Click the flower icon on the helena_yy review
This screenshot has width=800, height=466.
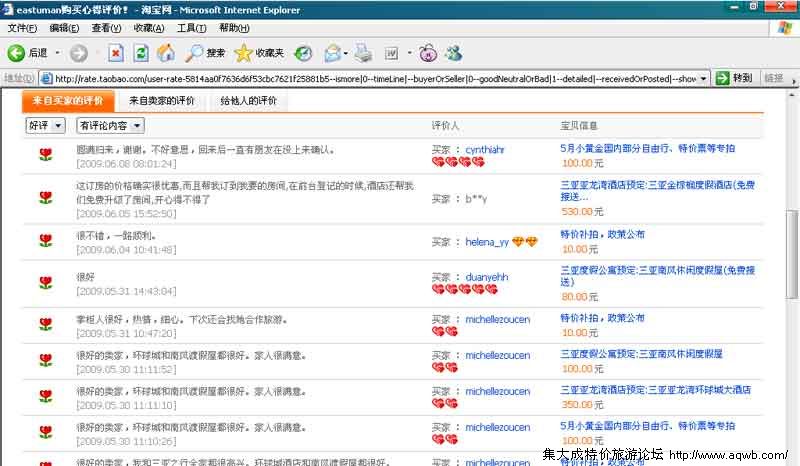(x=46, y=240)
